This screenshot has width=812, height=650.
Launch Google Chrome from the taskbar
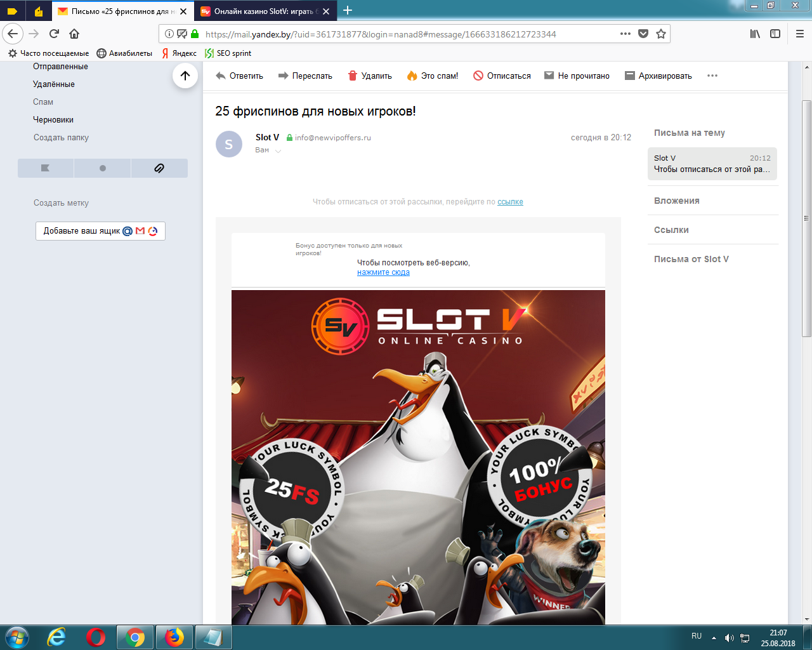coord(135,637)
